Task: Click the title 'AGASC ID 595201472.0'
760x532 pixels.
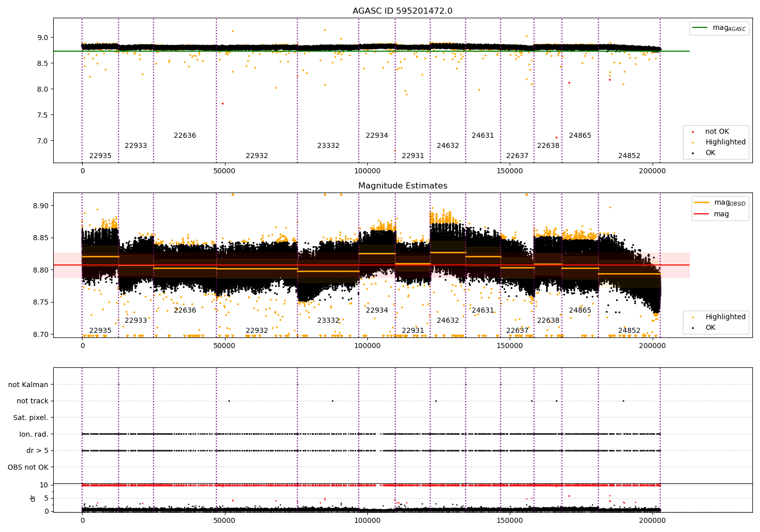Action: click(x=402, y=11)
